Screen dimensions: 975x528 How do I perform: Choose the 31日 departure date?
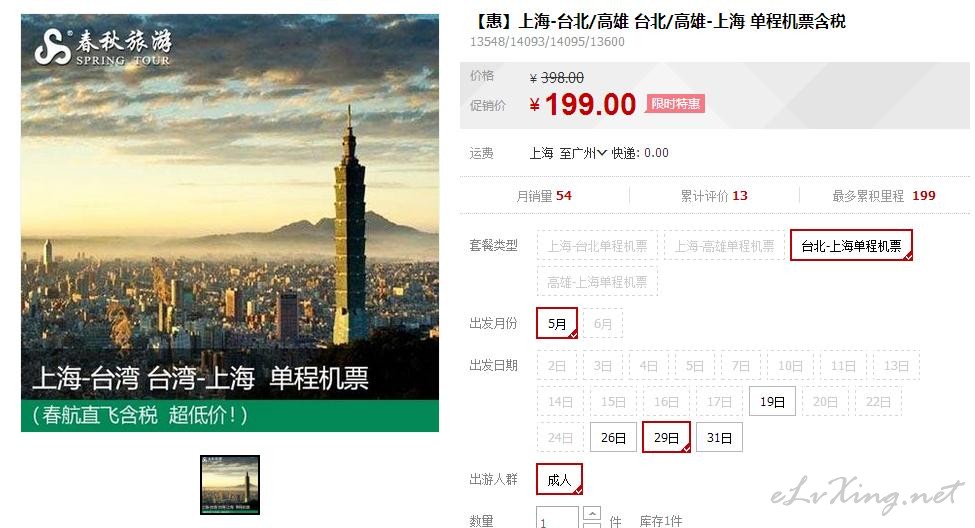tap(719, 438)
